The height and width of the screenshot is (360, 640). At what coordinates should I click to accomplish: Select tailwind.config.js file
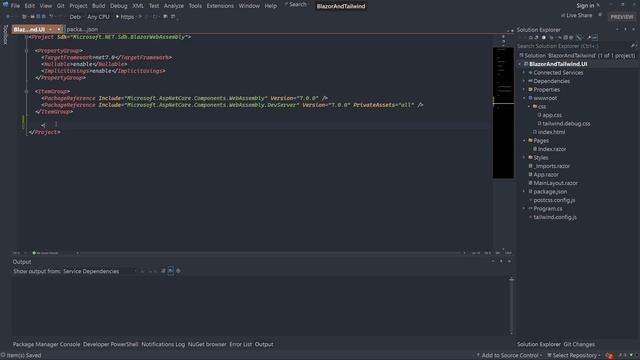[x=555, y=217]
